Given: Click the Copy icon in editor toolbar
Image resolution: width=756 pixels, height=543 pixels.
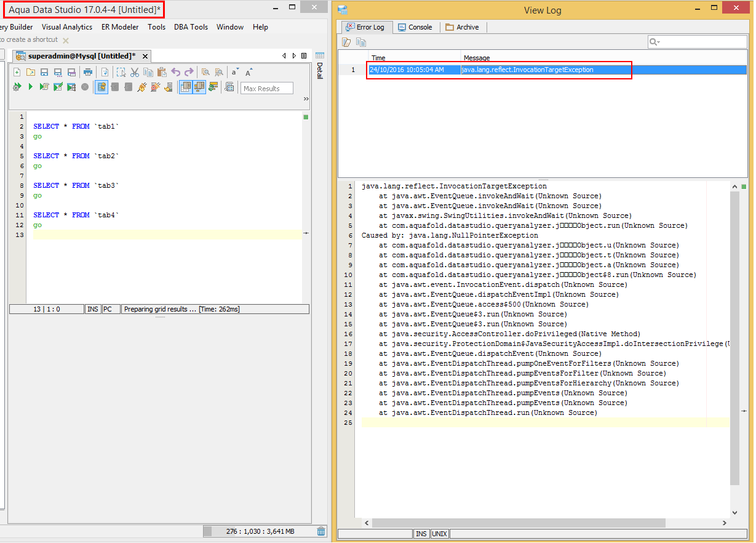Looking at the screenshot, I should click(148, 72).
